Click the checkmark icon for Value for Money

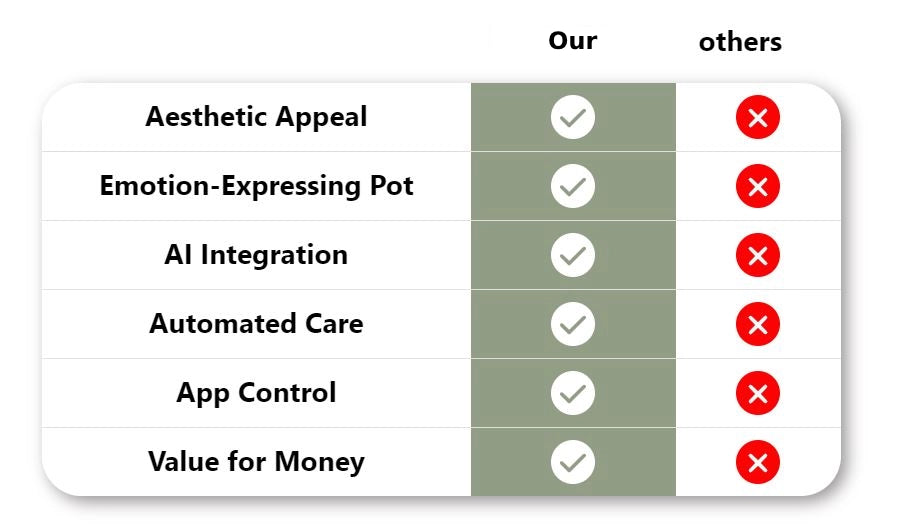(x=573, y=462)
